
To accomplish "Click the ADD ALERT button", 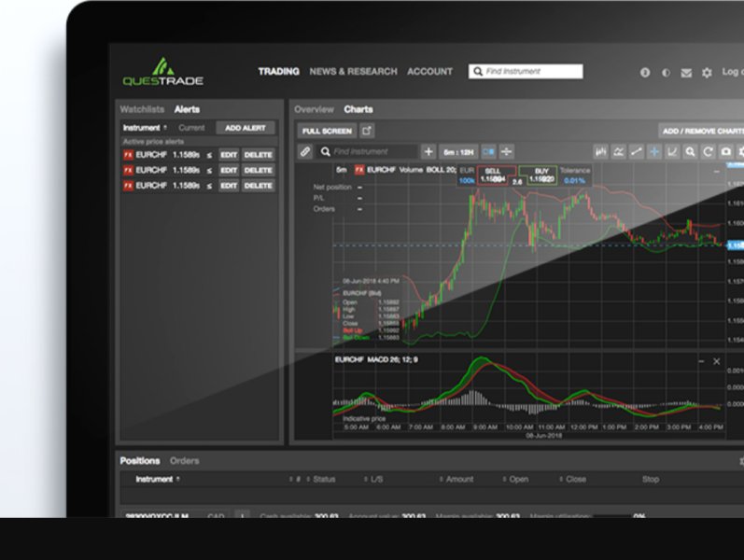I will [246, 128].
